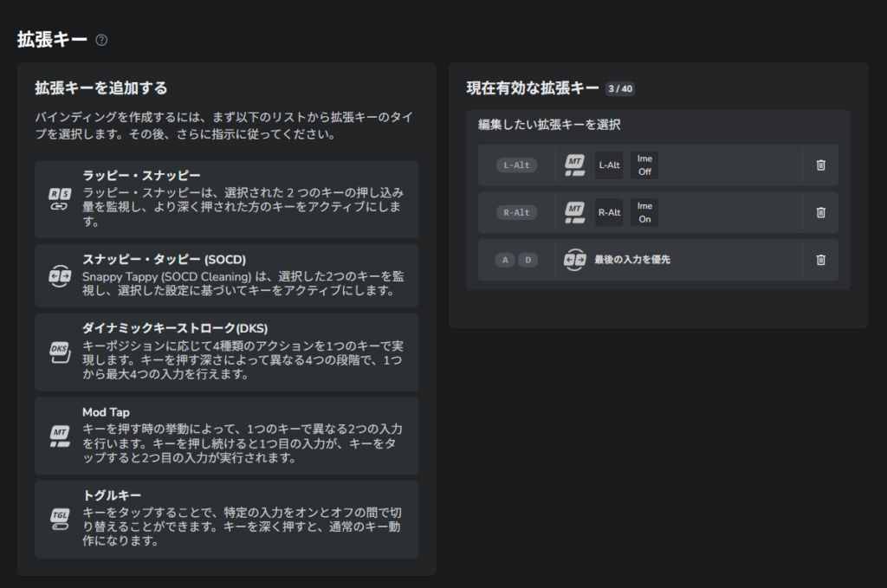
Task: Delete the R-Alt advanced key binding
Action: (x=820, y=212)
